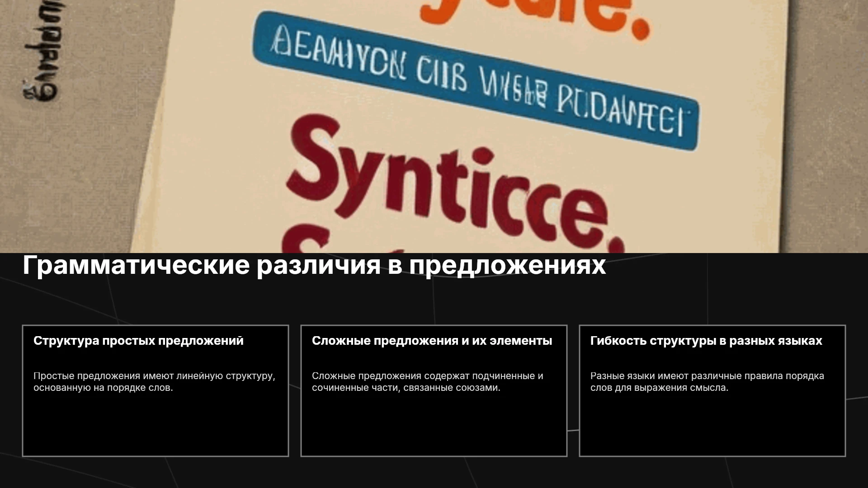Click description mentioning подчиненные и сочиненные части

tap(428, 382)
